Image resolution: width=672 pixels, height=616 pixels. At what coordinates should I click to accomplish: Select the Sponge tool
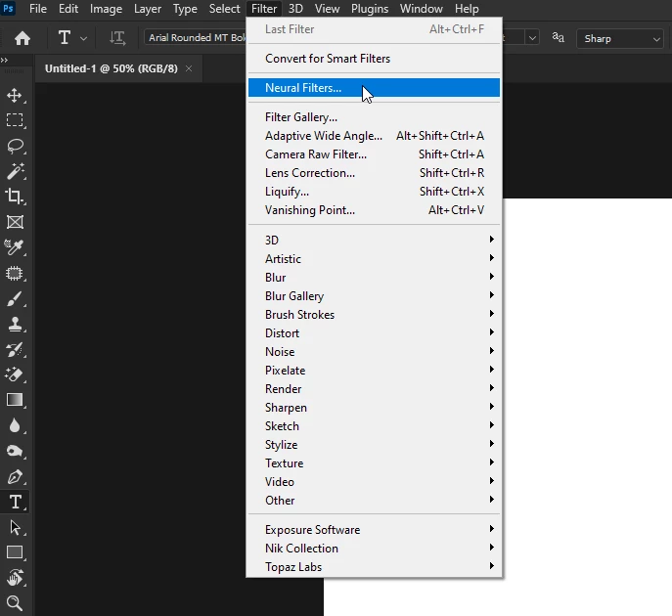15,451
